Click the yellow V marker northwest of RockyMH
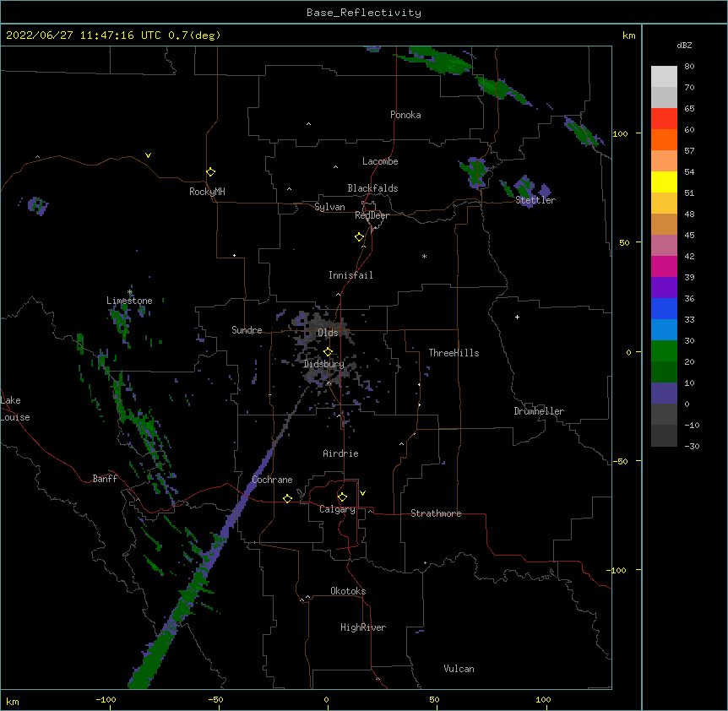 [148, 155]
